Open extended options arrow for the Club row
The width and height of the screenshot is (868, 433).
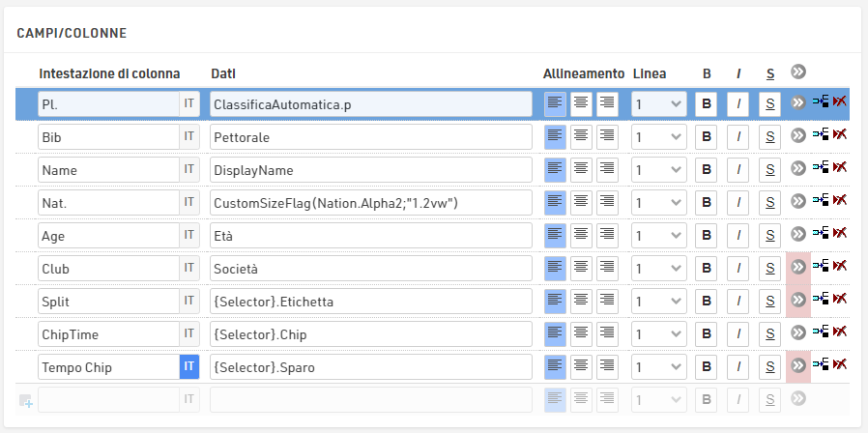coord(797,268)
